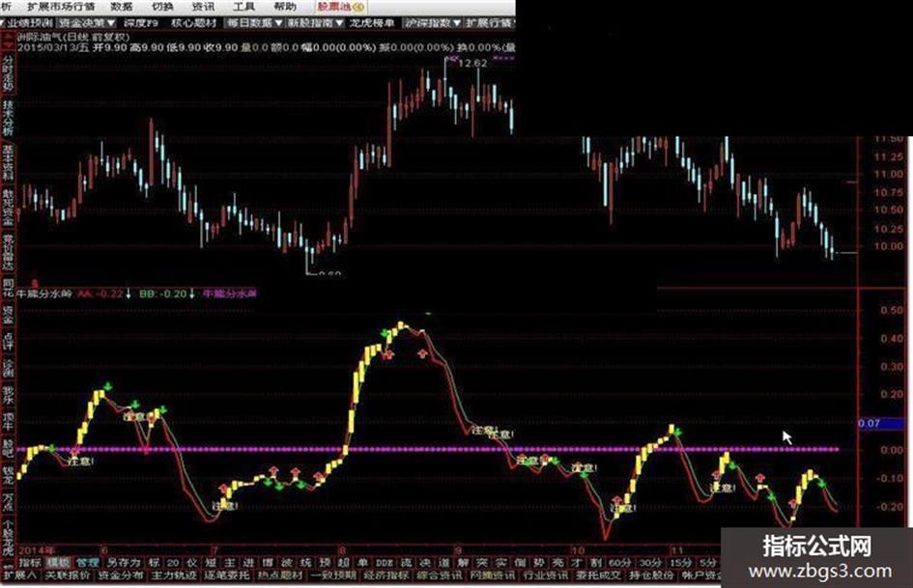Expand the 扩展行情 dropdown
Image resolution: width=913 pixels, height=588 pixels.
click(490, 23)
